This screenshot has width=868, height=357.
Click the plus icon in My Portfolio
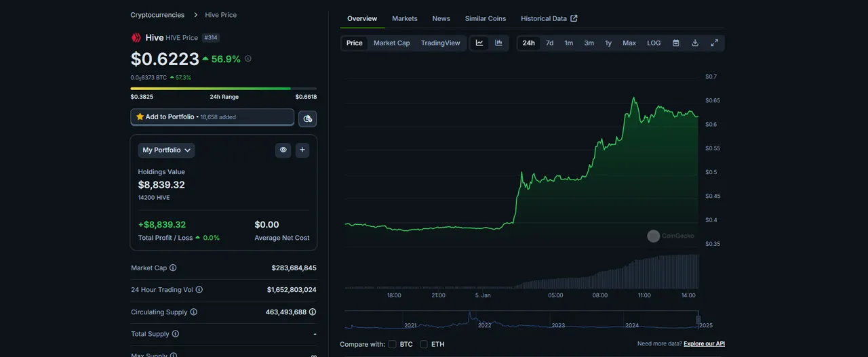coord(302,150)
